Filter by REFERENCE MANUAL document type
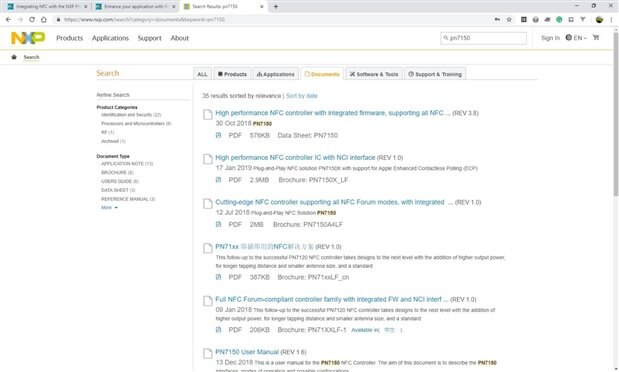This screenshot has height=372, width=619. pos(128,199)
